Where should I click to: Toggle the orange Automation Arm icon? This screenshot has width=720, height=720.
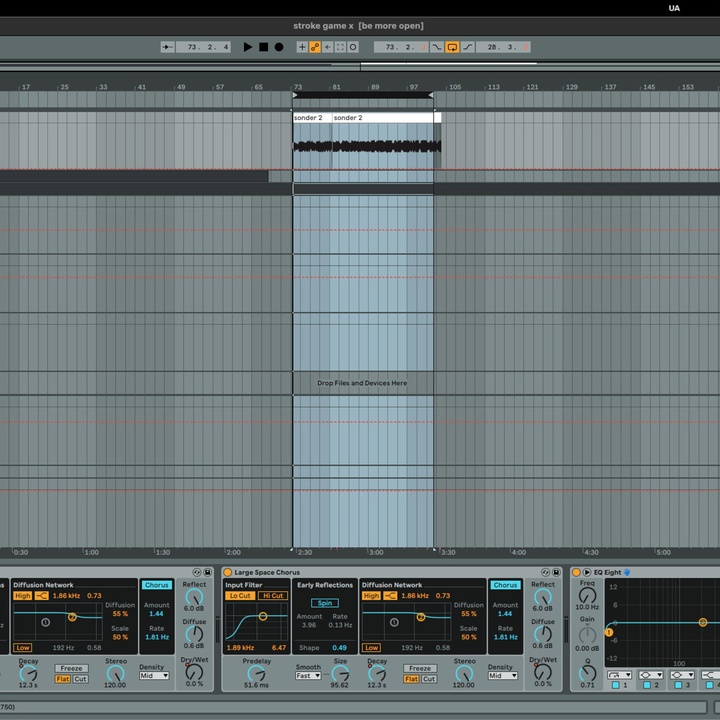[315, 47]
